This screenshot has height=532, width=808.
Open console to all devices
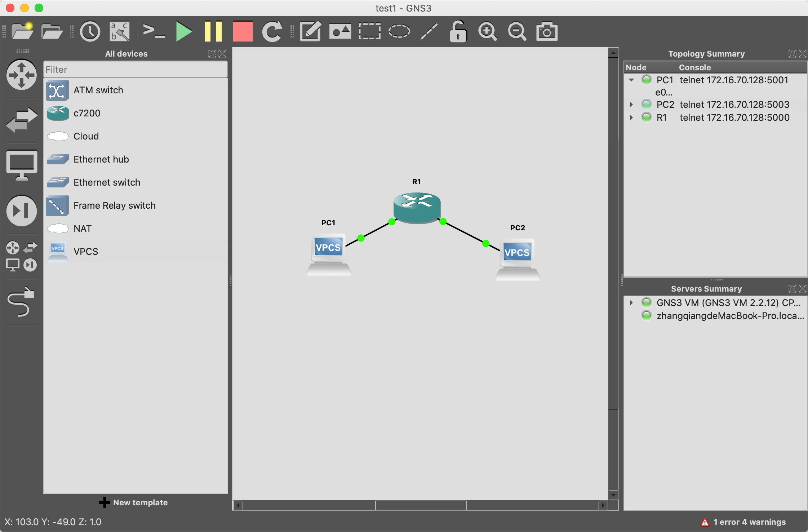pyautogui.click(x=154, y=32)
